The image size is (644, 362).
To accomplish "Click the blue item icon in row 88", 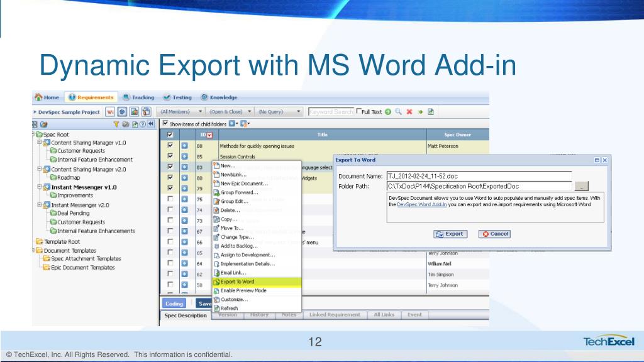I will click(184, 145).
